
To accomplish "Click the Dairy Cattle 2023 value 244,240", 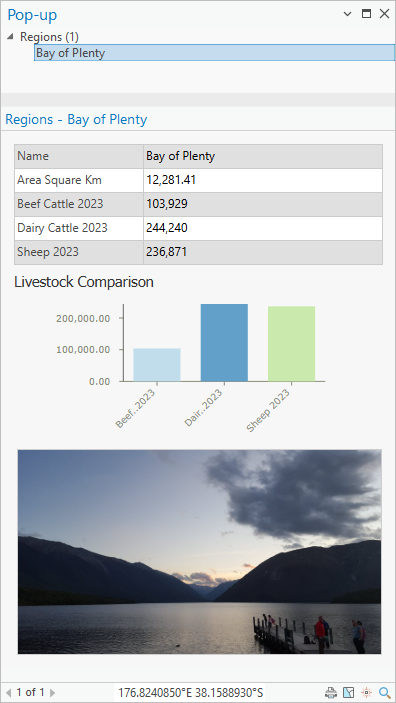I will click(x=167, y=228).
